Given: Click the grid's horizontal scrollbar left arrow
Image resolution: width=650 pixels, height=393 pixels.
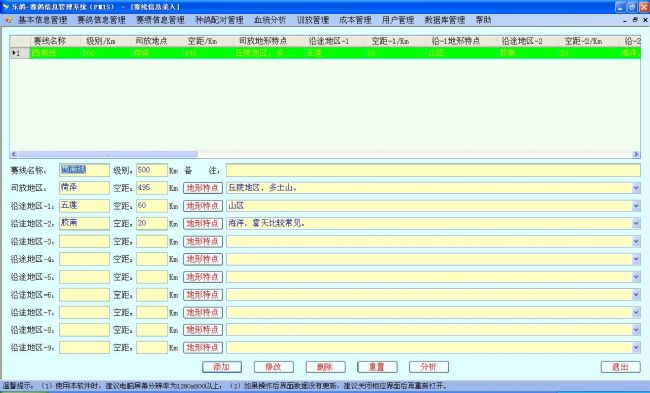Looking at the screenshot, I should [x=14, y=154].
